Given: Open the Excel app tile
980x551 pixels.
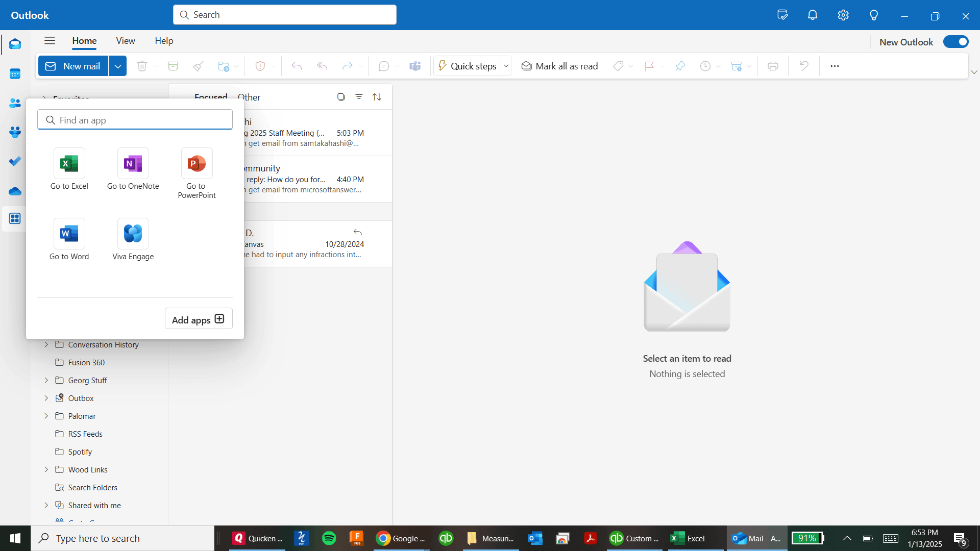Looking at the screenshot, I should pyautogui.click(x=69, y=169).
